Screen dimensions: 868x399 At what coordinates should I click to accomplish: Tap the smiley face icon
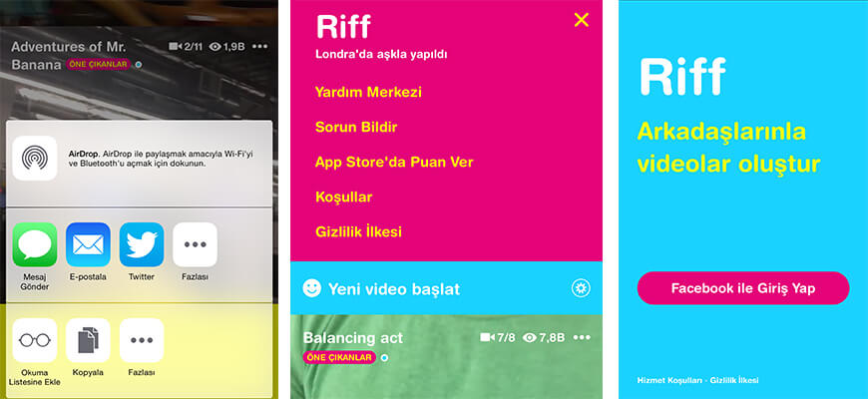pos(312,287)
